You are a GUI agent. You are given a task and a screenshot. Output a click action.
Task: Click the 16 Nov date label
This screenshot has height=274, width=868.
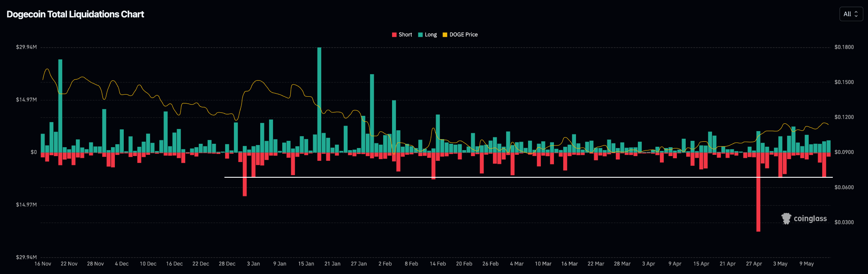pyautogui.click(x=43, y=264)
